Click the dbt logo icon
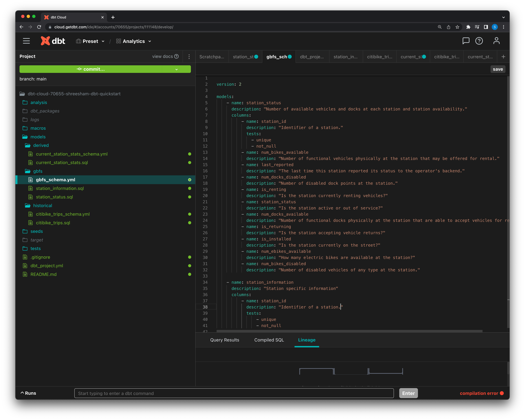 click(45, 41)
